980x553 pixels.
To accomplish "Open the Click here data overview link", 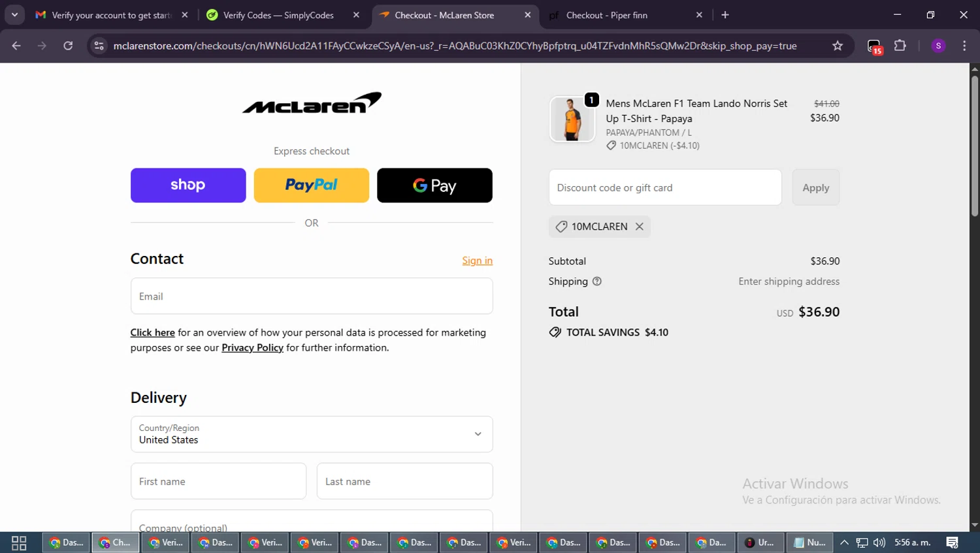I will point(153,332).
